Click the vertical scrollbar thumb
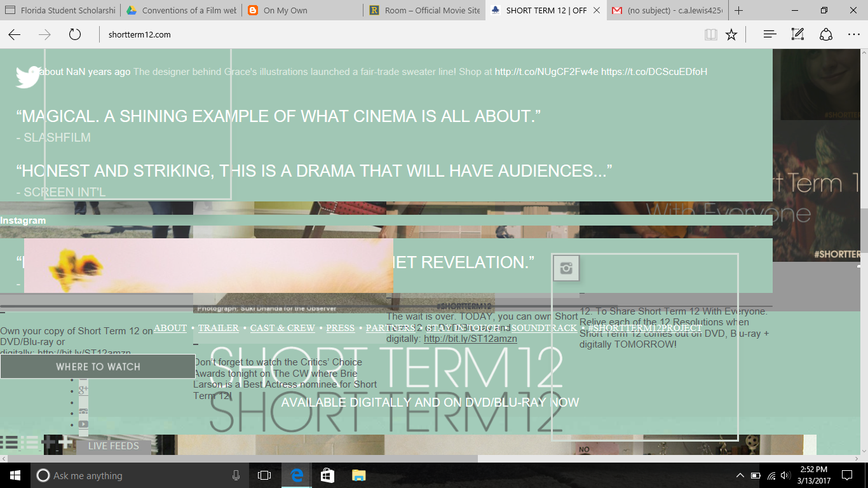The image size is (868, 488). point(863,231)
